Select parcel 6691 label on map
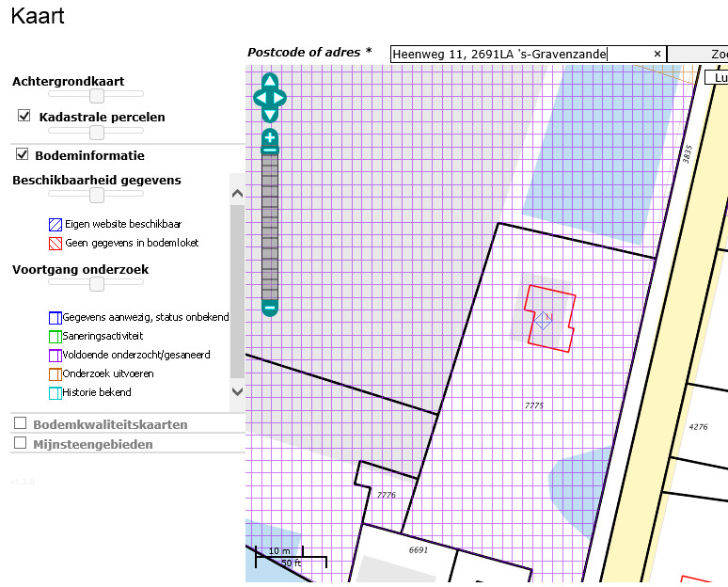728x587 pixels. 419,550
